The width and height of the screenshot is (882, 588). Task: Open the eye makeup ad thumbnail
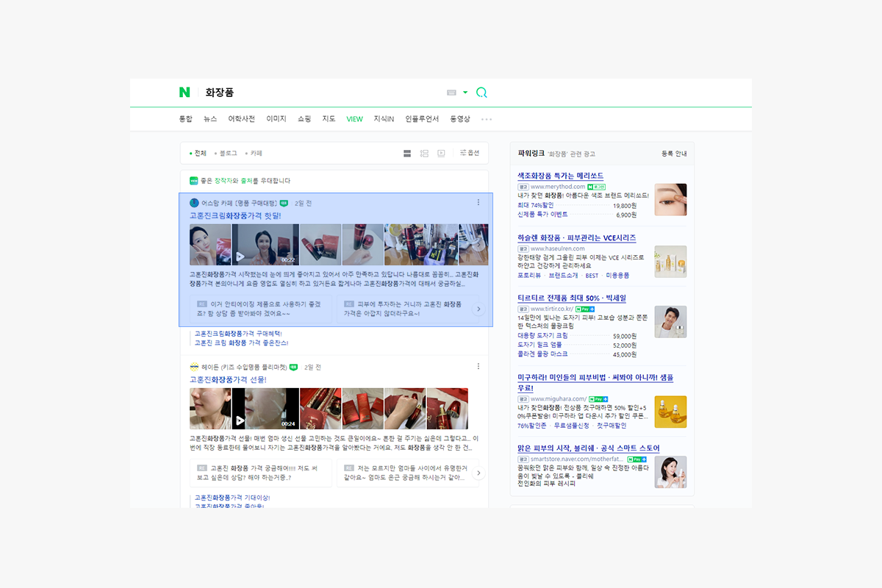[670, 199]
